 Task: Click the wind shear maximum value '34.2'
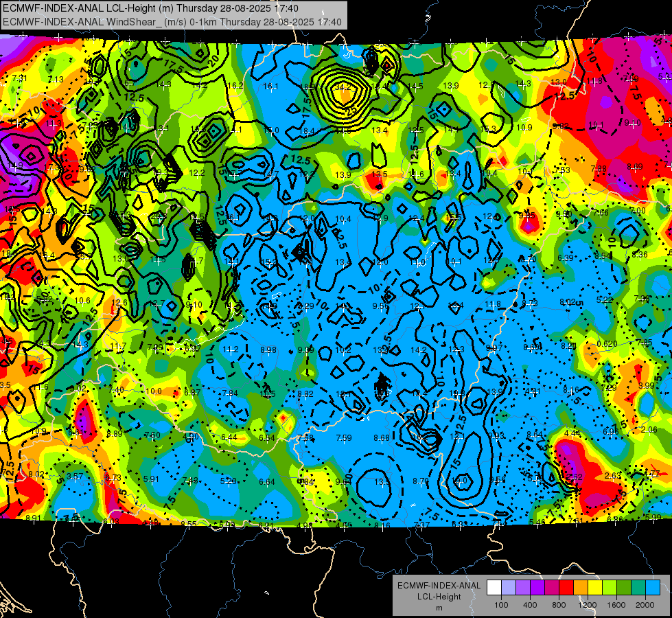click(x=343, y=87)
